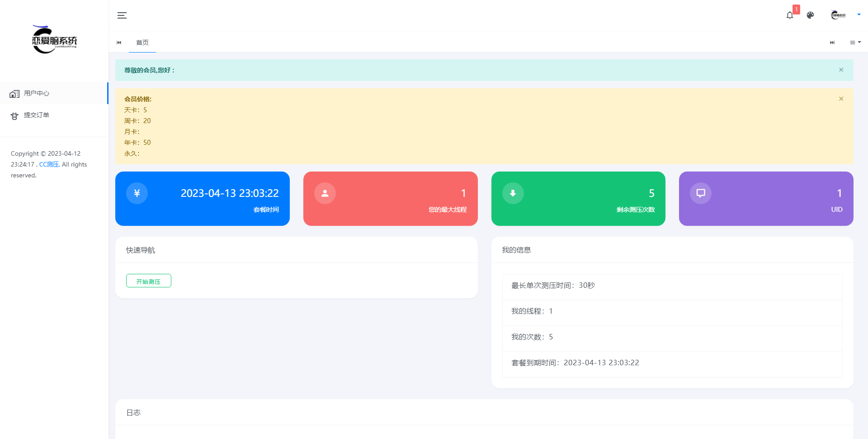
Task: Open 提交订单 in the sidebar
Action: tap(37, 115)
